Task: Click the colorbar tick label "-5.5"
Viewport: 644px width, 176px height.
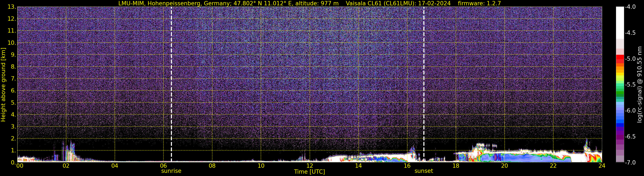Action: pyautogui.click(x=630, y=85)
